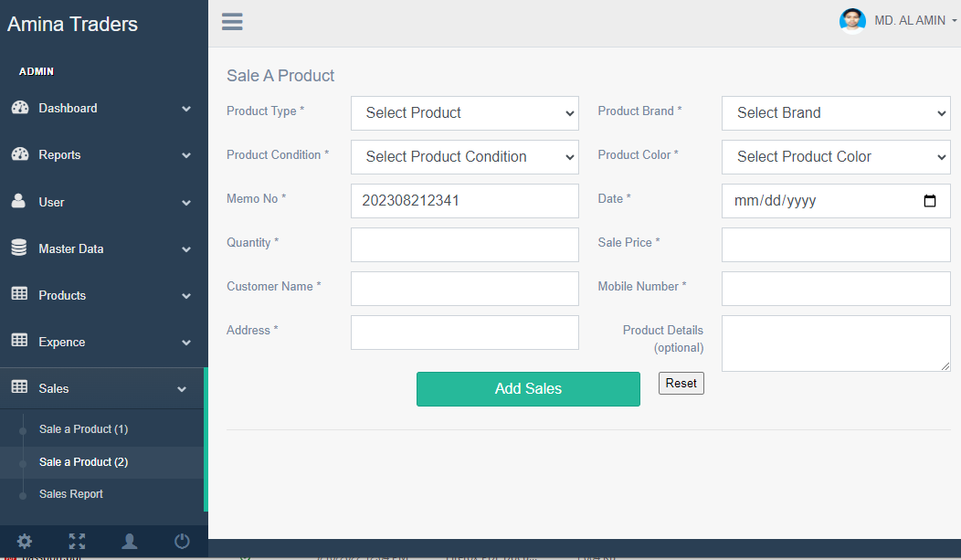Click the Add Sales button
The height and width of the screenshot is (560, 961).
click(528, 389)
